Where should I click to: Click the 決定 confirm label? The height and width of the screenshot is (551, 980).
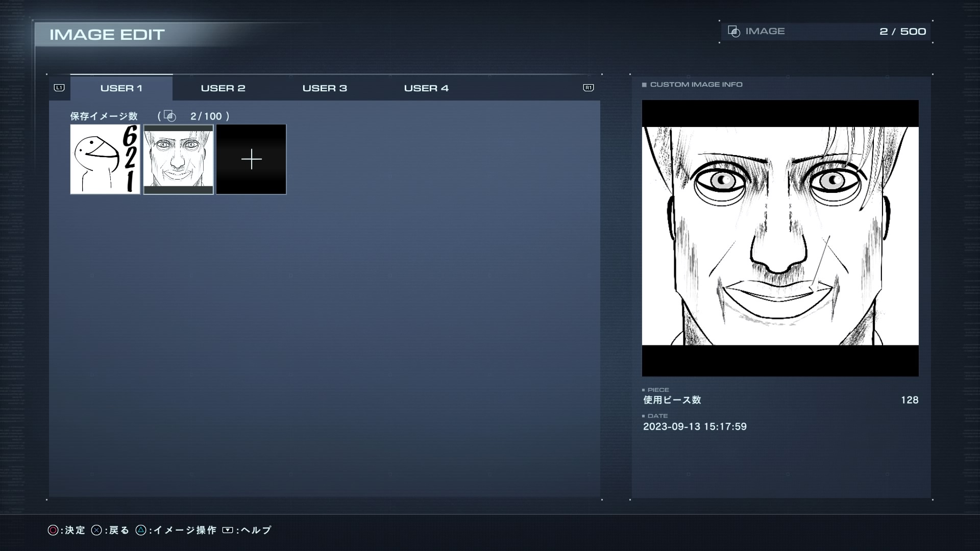pos(75,531)
